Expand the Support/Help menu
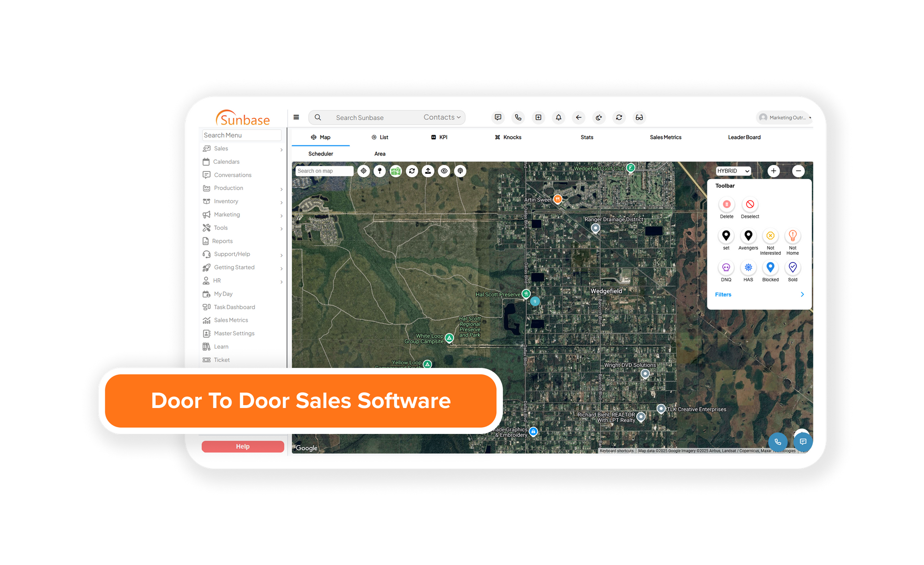The width and height of the screenshot is (924, 565). 243,254
